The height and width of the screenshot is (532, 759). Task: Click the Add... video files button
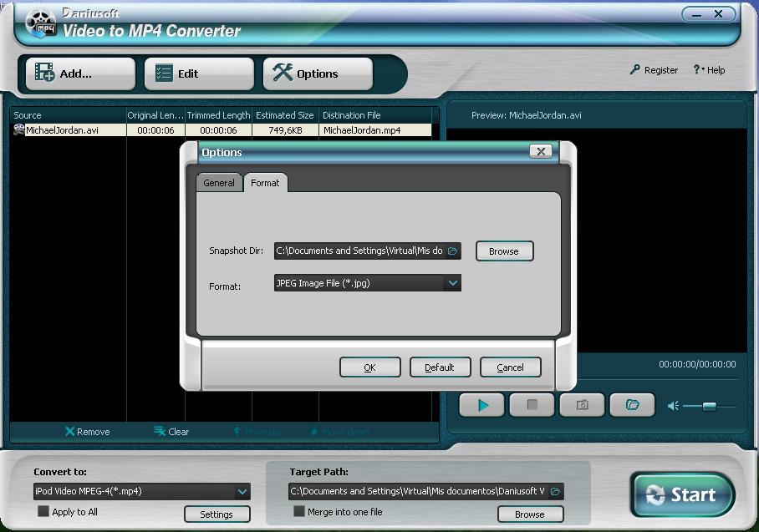coord(80,73)
